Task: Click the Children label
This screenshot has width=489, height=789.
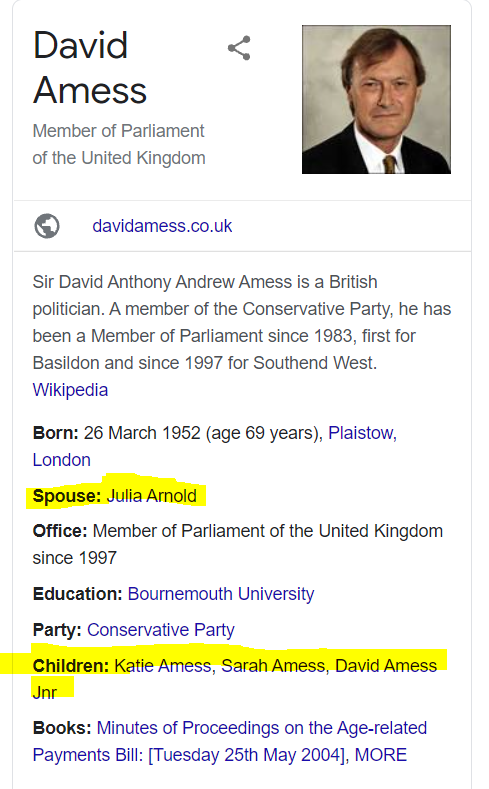Action: pyautogui.click(x=71, y=666)
